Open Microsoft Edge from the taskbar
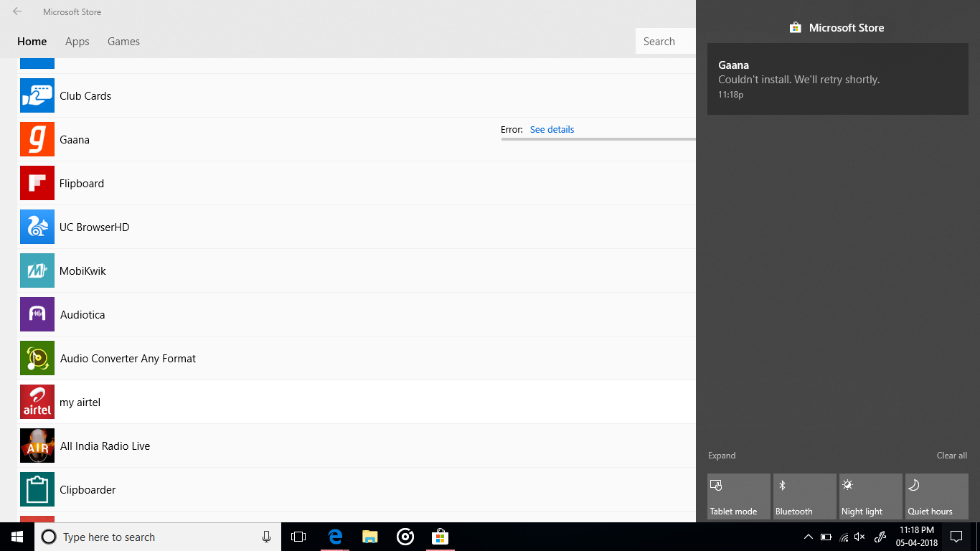980x551 pixels. point(334,537)
